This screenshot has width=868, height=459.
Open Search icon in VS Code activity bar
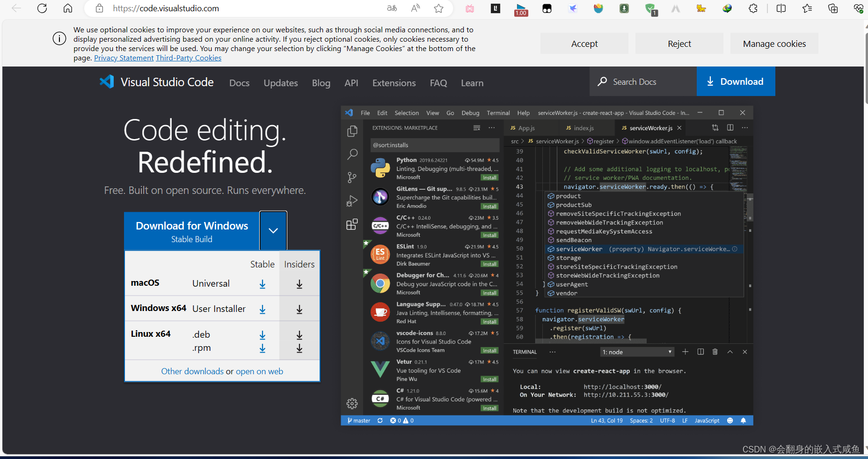pos(352,154)
